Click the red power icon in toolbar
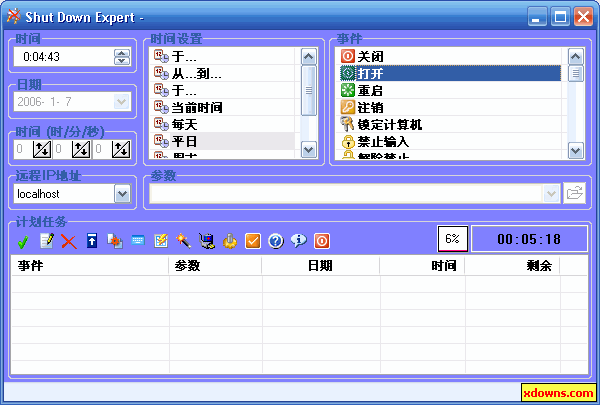Viewport: 600px width, 405px height. 322,241
